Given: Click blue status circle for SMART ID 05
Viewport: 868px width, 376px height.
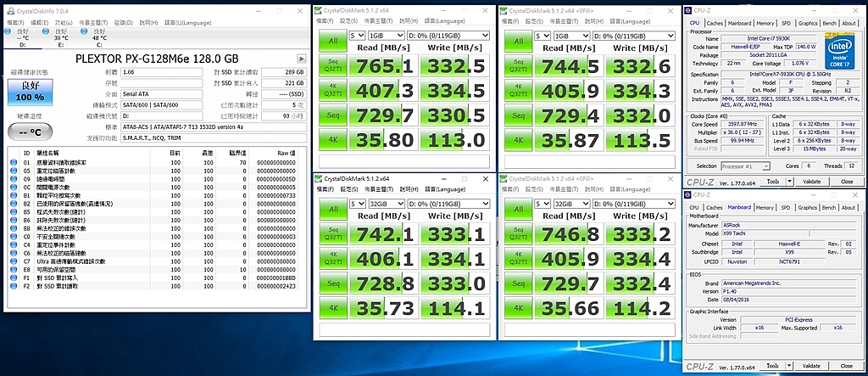Looking at the screenshot, I should tap(14, 171).
